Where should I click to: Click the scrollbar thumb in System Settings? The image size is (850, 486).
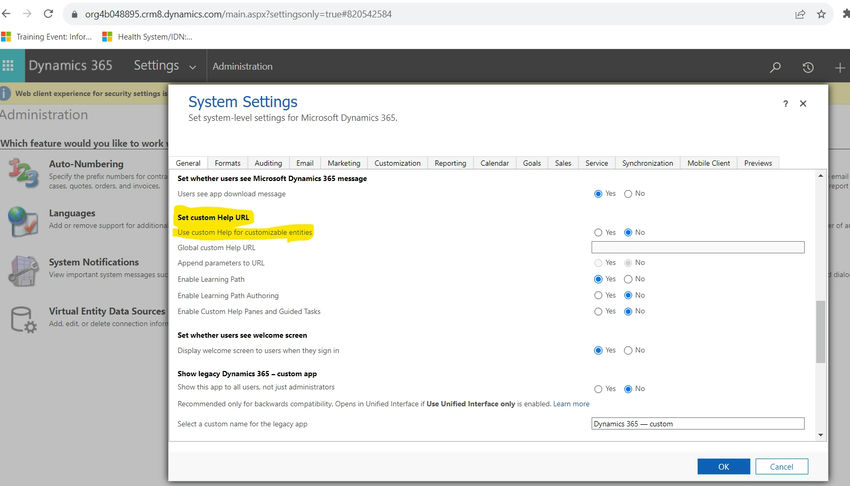820,332
